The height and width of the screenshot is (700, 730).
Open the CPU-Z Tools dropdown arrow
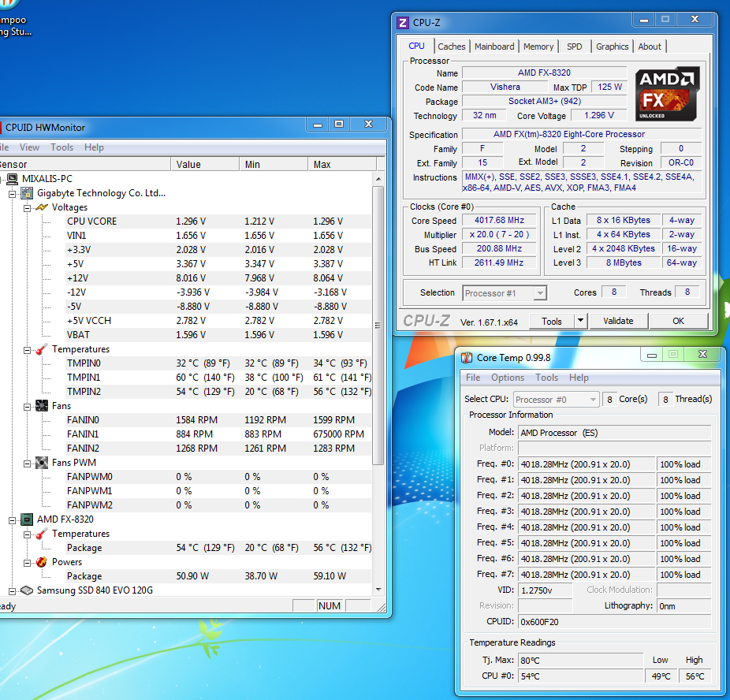[580, 321]
